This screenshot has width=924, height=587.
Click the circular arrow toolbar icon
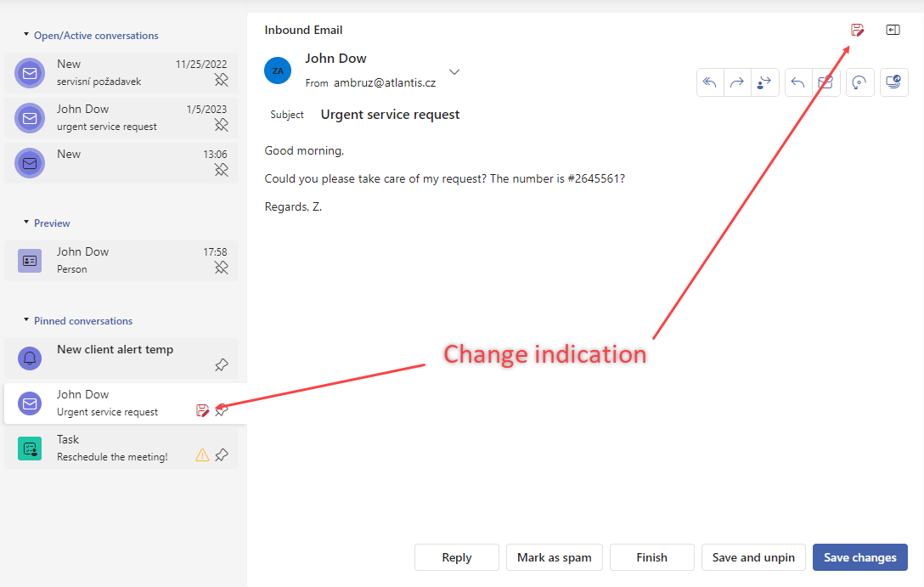[x=859, y=82]
